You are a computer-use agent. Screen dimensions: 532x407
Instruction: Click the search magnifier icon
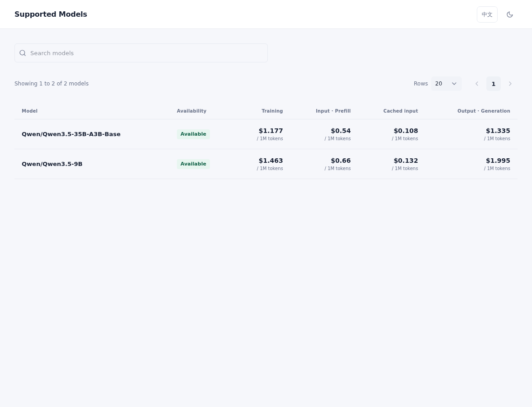point(23,53)
